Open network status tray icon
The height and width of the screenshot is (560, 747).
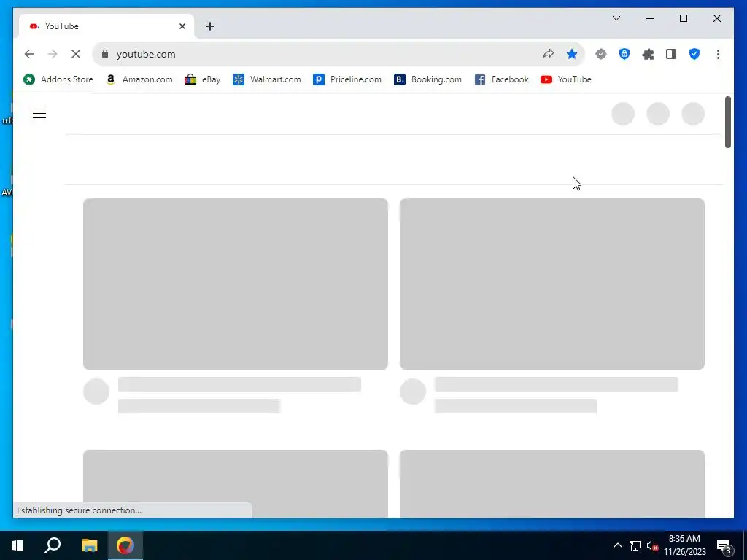(x=635, y=545)
